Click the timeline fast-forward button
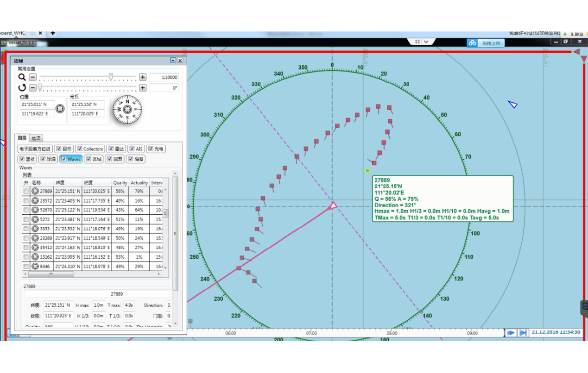 [511, 333]
